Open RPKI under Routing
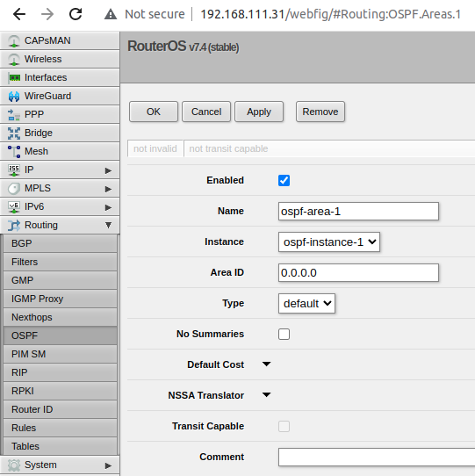This screenshot has height=476, width=475. (x=60, y=391)
